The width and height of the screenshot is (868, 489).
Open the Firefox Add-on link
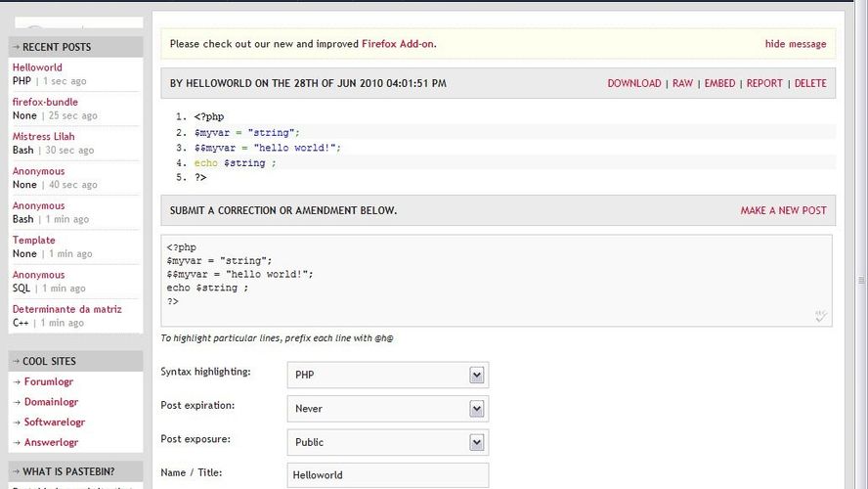398,44
